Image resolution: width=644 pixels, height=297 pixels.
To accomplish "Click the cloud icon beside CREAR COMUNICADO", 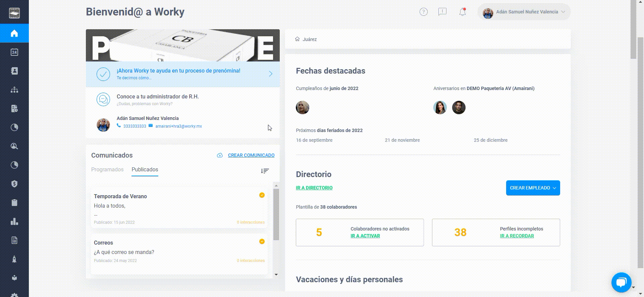I will point(220,155).
